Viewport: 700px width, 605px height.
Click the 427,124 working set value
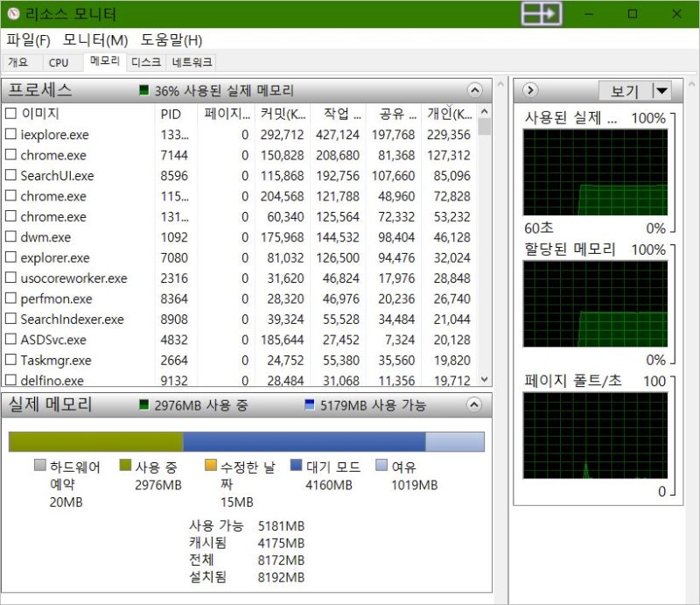tap(338, 135)
